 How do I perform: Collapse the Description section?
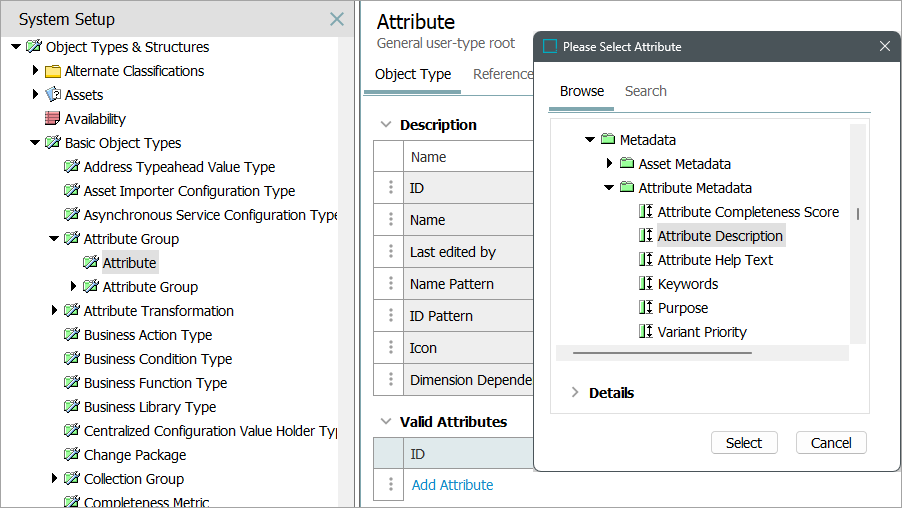coord(385,125)
